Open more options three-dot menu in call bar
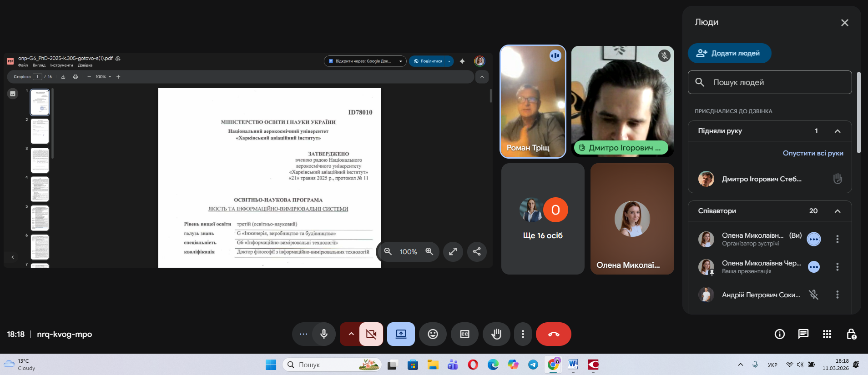 point(523,334)
